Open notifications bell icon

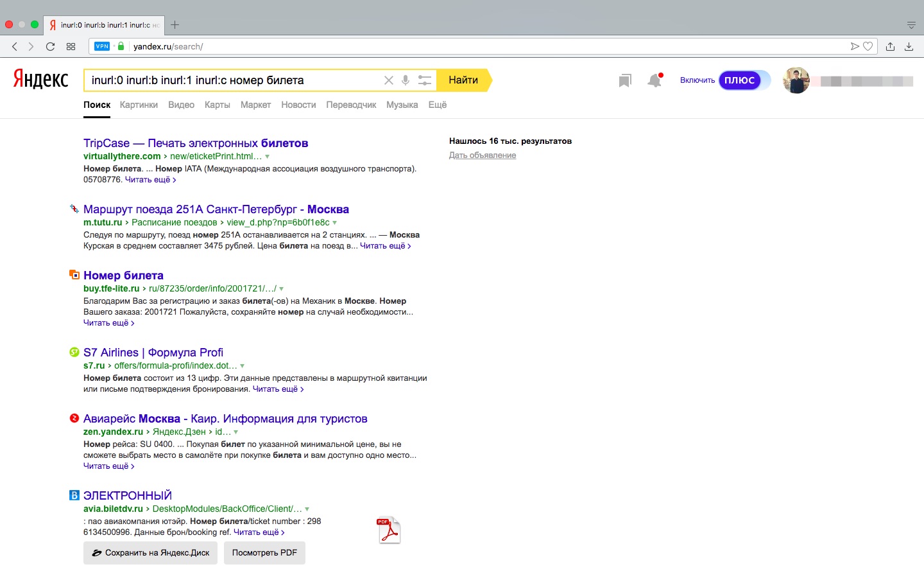[654, 80]
